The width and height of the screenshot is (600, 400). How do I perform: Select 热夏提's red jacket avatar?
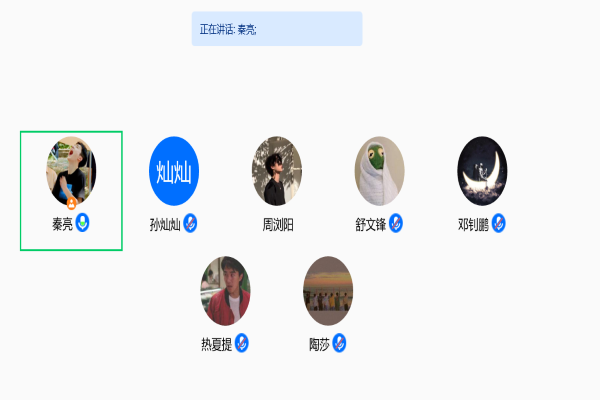(225, 291)
